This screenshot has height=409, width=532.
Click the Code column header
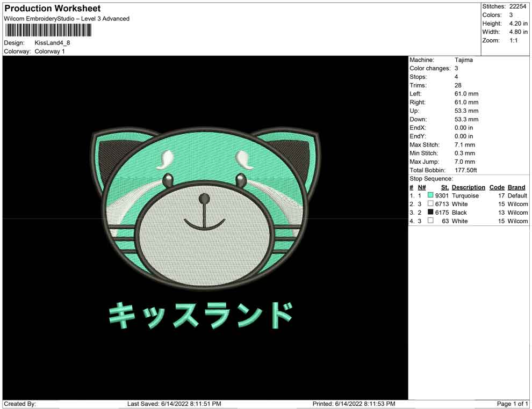click(497, 187)
